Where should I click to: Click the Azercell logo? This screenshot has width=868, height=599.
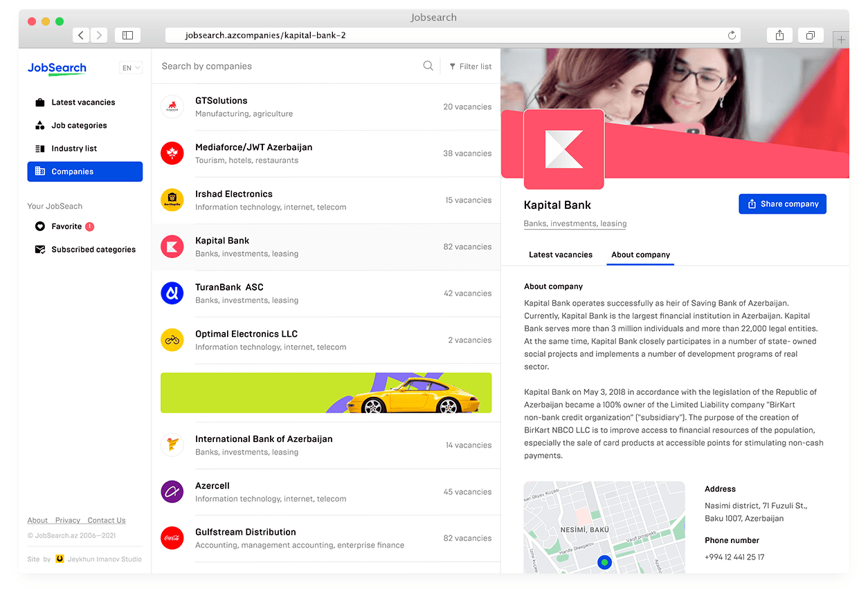(x=172, y=492)
